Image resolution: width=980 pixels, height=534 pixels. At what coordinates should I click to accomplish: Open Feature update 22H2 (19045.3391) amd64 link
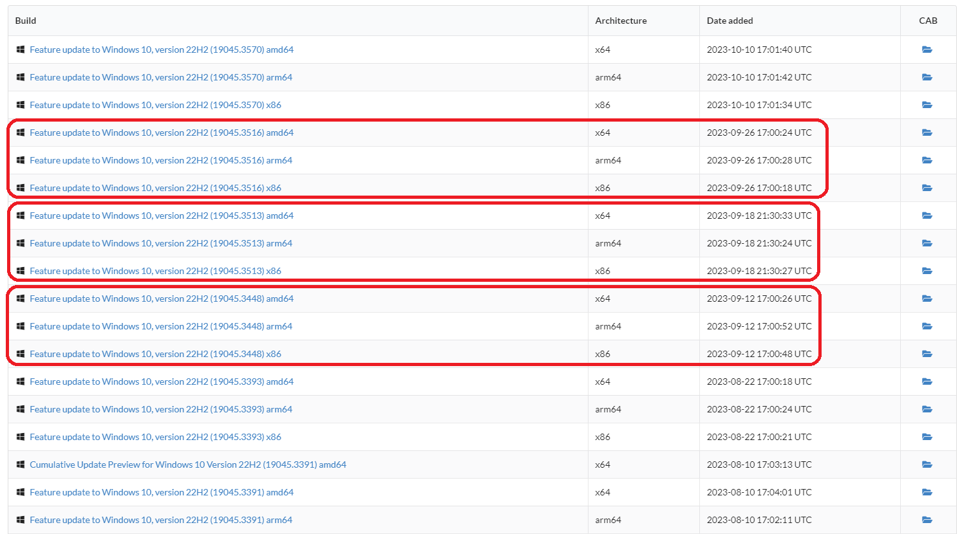coord(162,492)
